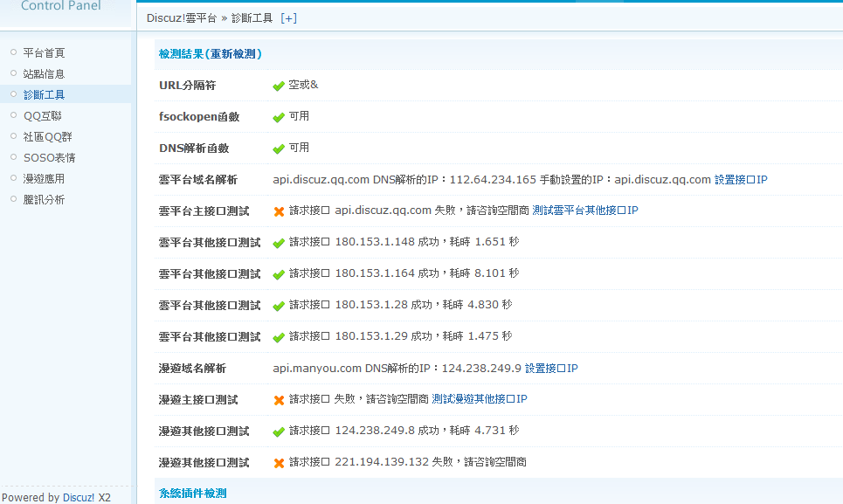The width and height of the screenshot is (843, 504).
Task: Click 設置接口IP link in 雲平台域名解析 row
Action: (741, 179)
